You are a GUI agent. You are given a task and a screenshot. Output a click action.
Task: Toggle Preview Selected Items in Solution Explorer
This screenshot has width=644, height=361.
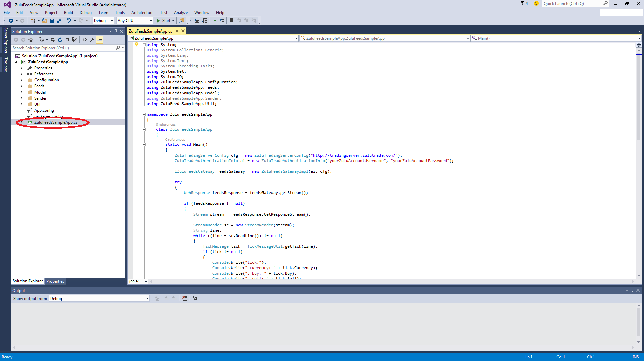tap(100, 40)
